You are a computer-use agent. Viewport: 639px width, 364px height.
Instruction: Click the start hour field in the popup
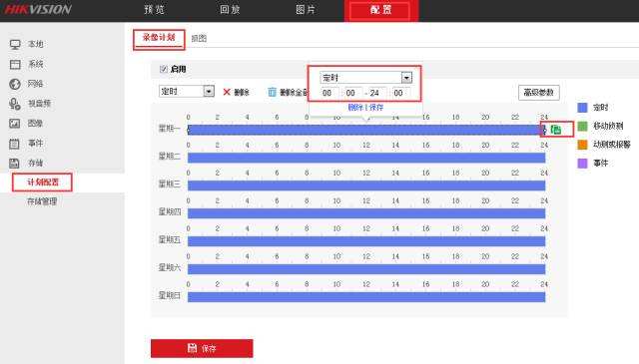coord(329,93)
